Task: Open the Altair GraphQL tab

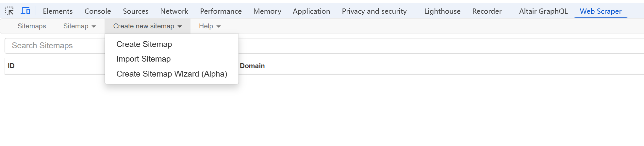Action: coord(543,11)
